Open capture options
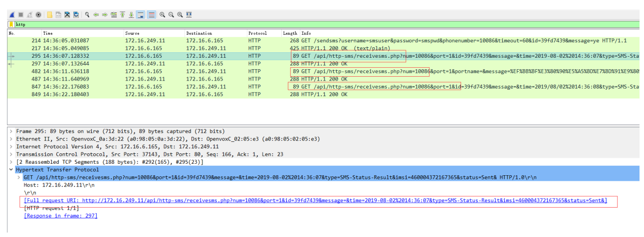Viewport: 644px width, 237px height. pyautogui.click(x=38, y=15)
